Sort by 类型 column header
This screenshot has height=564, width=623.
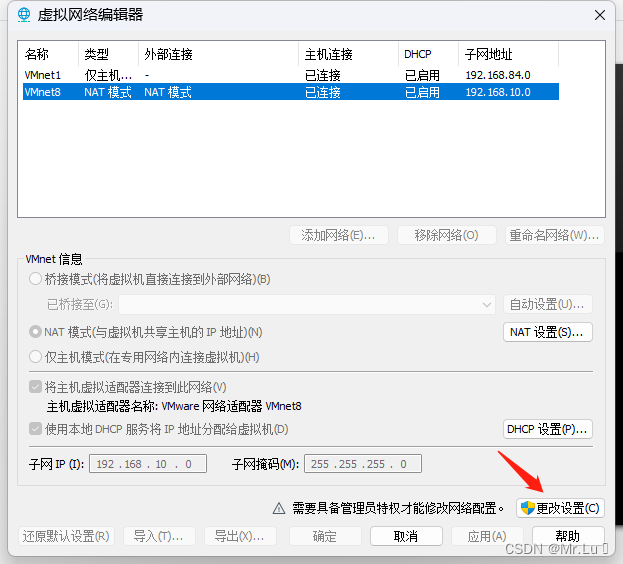pos(108,54)
